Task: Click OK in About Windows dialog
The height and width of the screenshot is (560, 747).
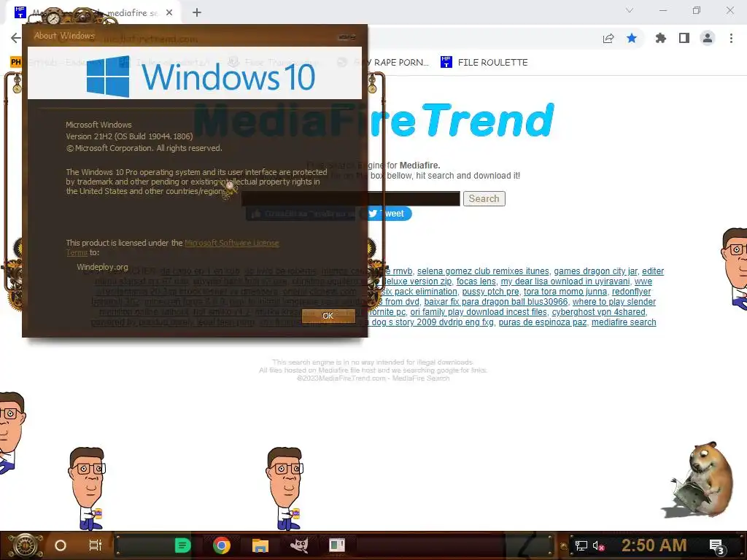Action: (x=328, y=316)
